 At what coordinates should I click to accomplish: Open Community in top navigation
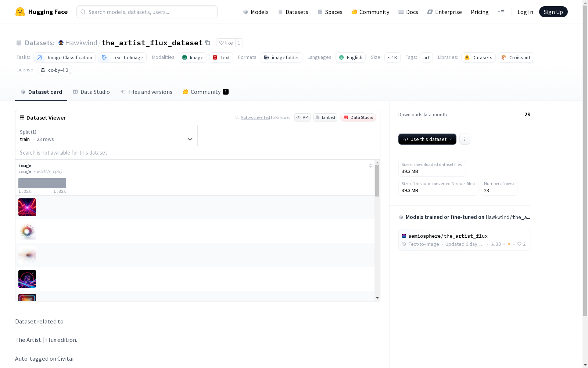coord(370,12)
